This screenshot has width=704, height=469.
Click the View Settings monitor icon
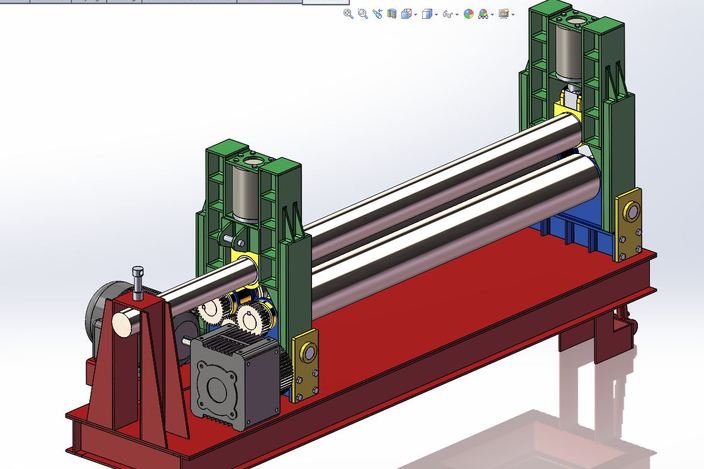click(x=504, y=14)
